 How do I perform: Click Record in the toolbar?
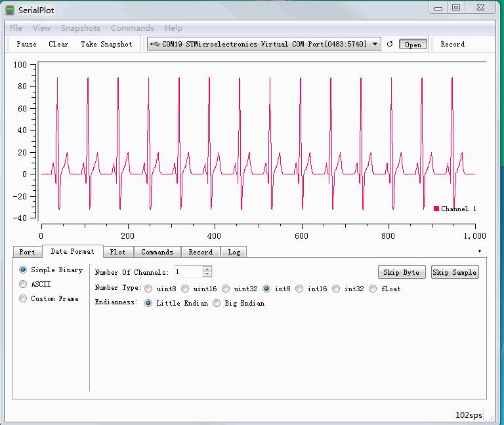[453, 45]
